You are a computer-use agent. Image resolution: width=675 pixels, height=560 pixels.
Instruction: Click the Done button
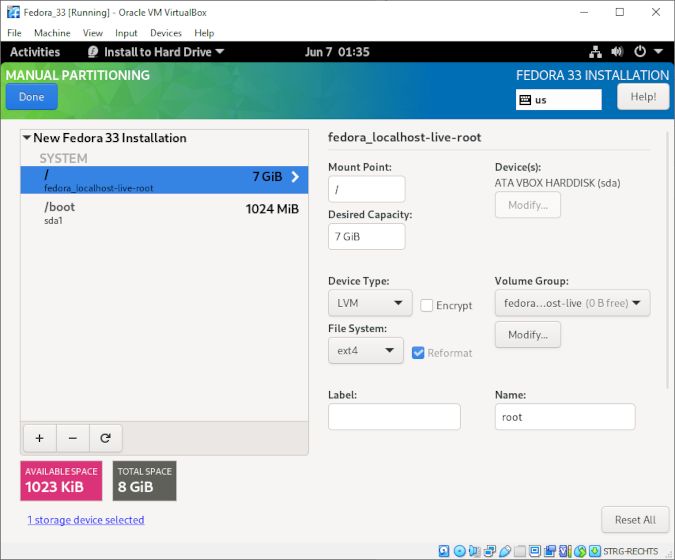31,97
